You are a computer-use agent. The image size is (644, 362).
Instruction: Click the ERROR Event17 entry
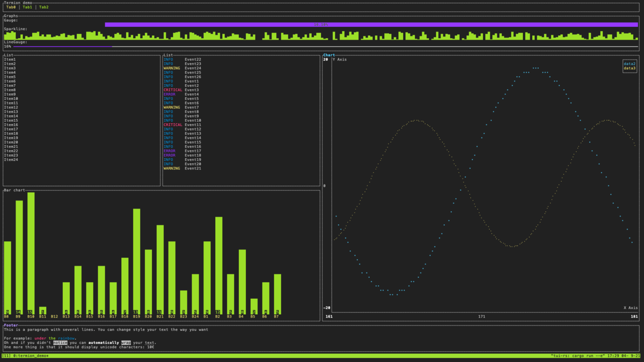tap(182, 151)
